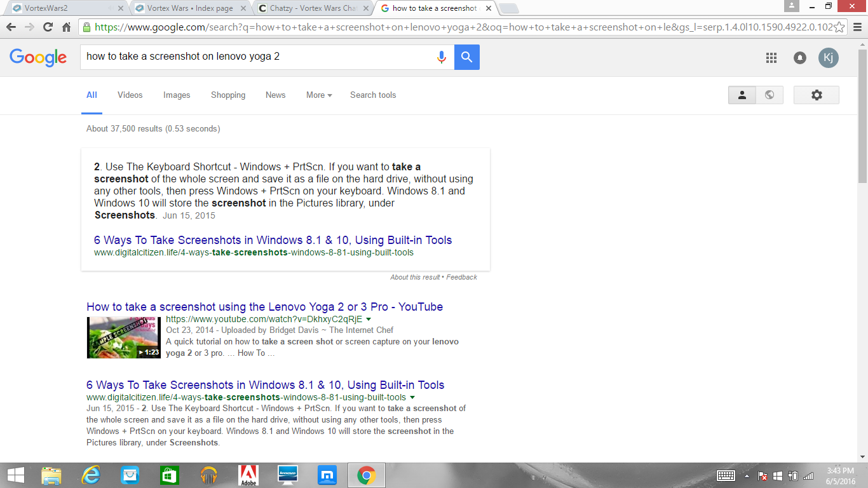
Task: Select the Images search tab
Action: click(177, 95)
